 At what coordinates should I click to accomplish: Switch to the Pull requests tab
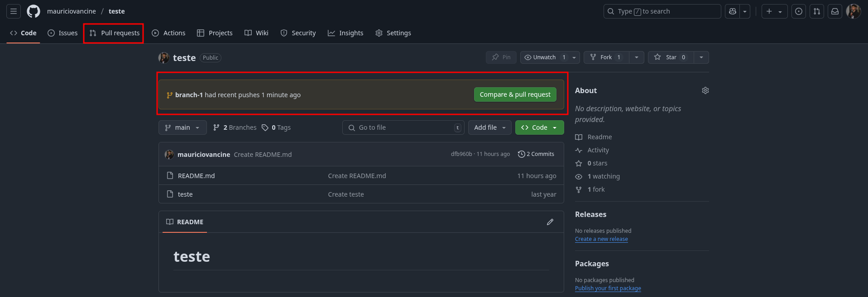pos(115,33)
